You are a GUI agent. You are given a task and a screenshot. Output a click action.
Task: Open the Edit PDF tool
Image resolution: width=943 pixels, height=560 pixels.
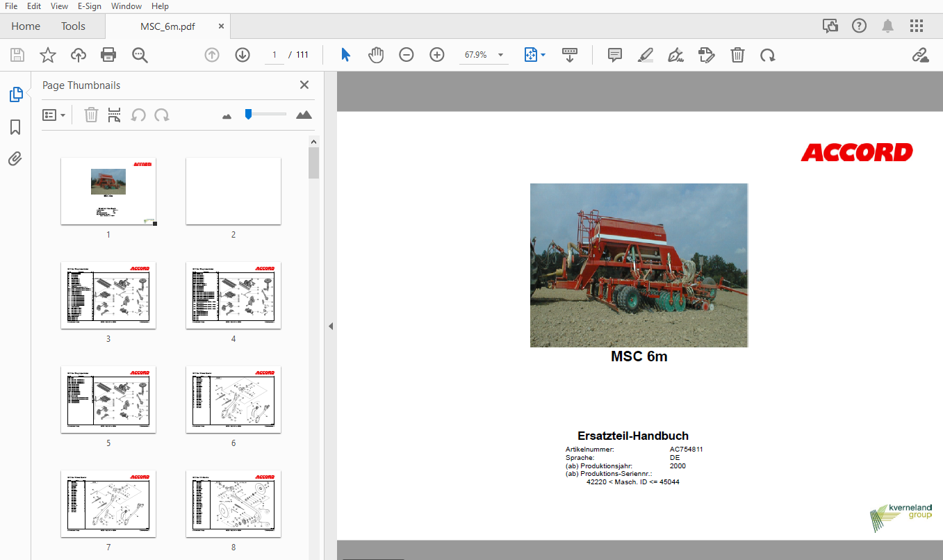coord(707,55)
